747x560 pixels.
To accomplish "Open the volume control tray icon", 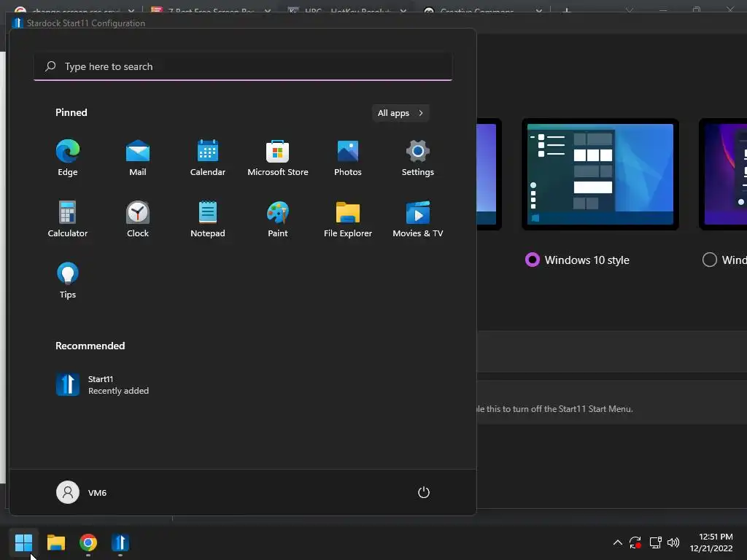I will tap(673, 542).
